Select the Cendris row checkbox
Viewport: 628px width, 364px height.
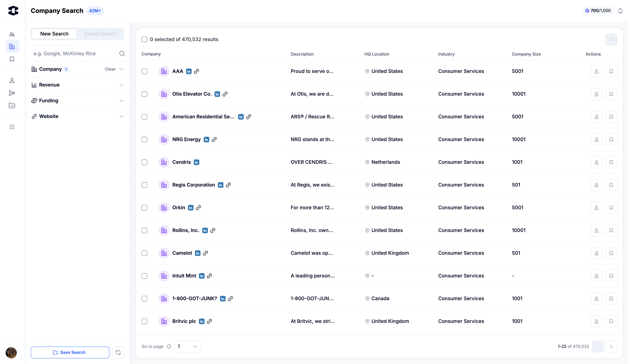(x=144, y=162)
